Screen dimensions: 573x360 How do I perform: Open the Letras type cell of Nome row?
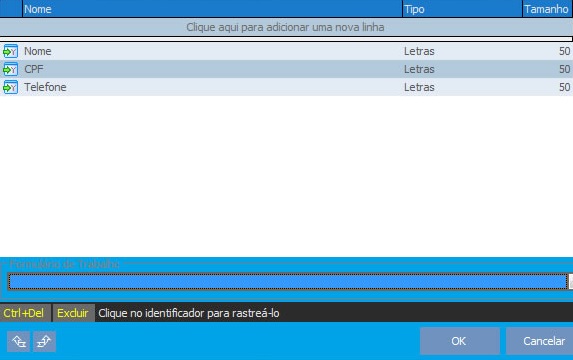pos(462,51)
